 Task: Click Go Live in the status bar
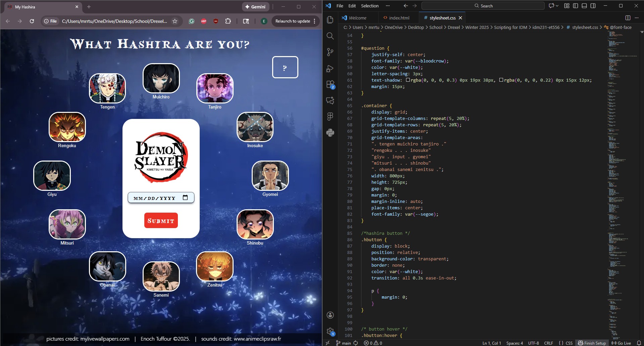pos(621,343)
